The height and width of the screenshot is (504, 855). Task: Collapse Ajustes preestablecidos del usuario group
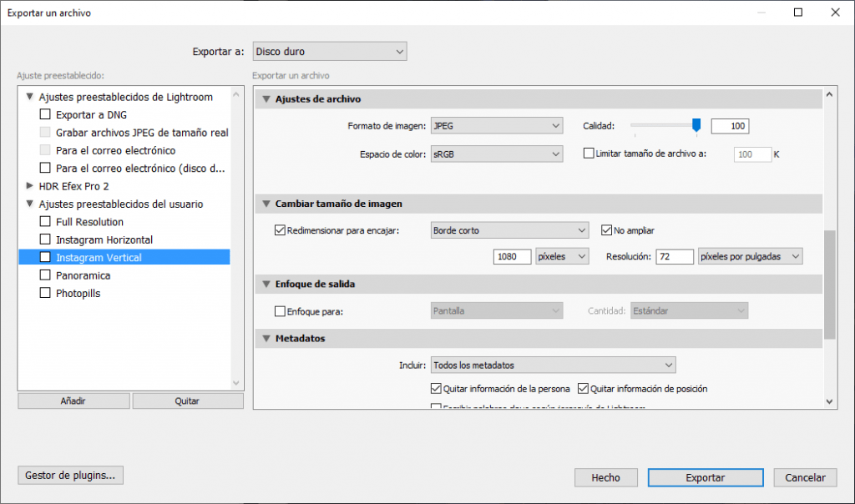click(31, 204)
